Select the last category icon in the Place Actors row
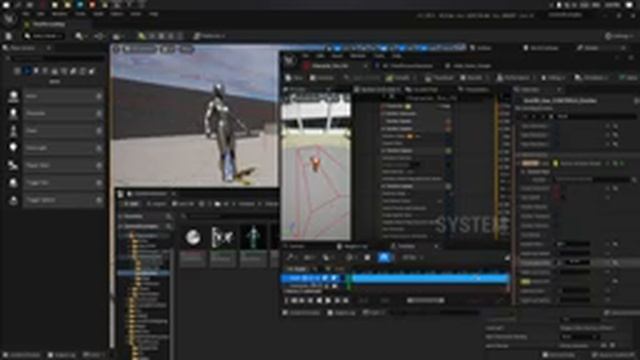Image resolution: width=640 pixels, height=360 pixels. point(91,71)
